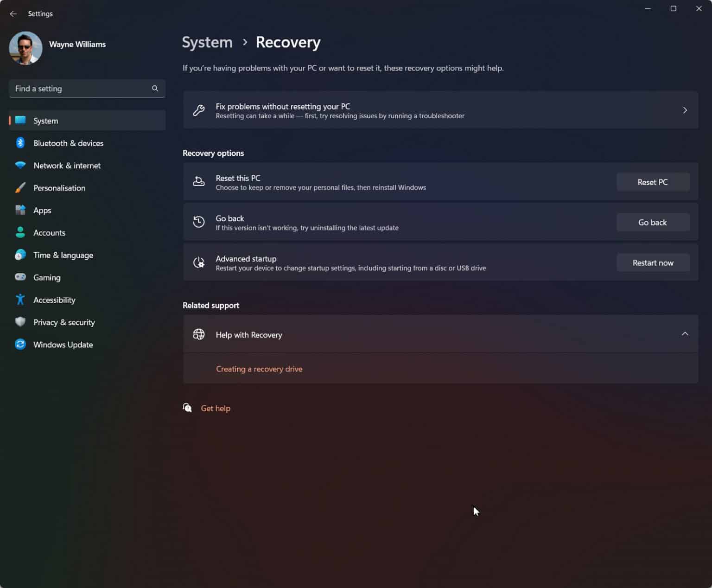Click Restart now for Advanced startup

[653, 262]
